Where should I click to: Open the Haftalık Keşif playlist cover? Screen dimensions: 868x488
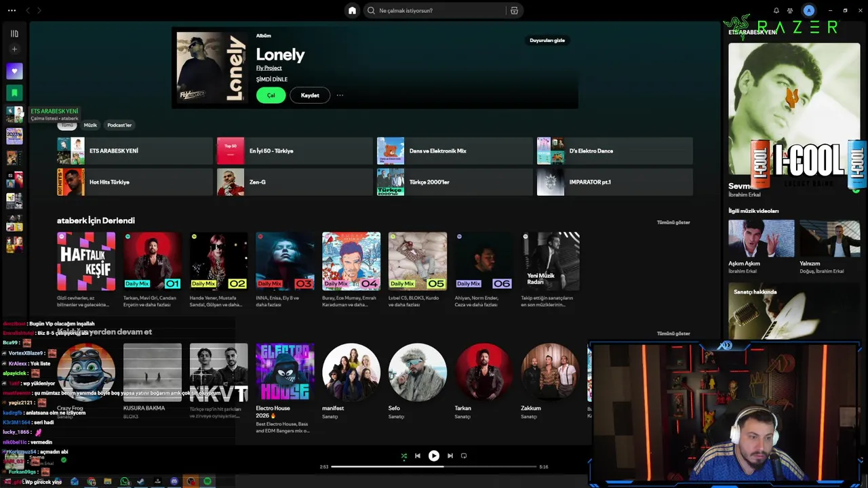(x=86, y=261)
